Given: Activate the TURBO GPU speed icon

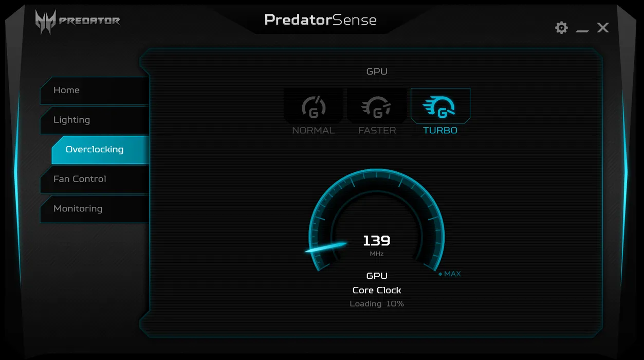Looking at the screenshot, I should tap(440, 106).
